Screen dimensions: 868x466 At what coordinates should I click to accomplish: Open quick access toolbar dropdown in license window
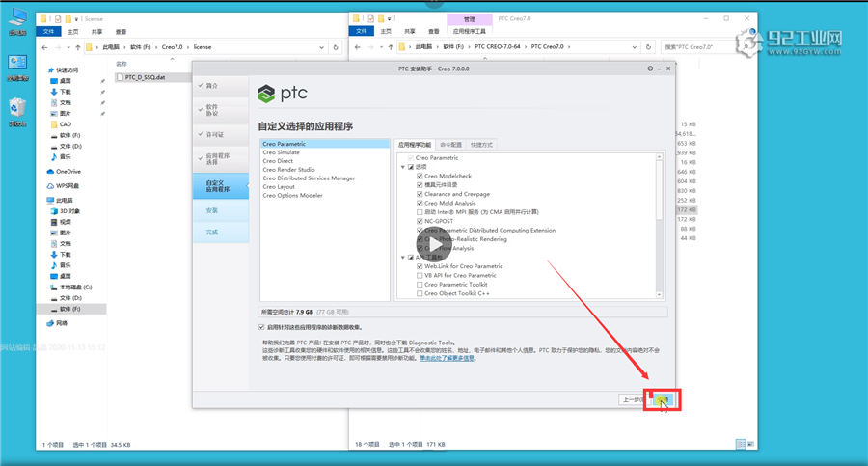tap(76, 19)
